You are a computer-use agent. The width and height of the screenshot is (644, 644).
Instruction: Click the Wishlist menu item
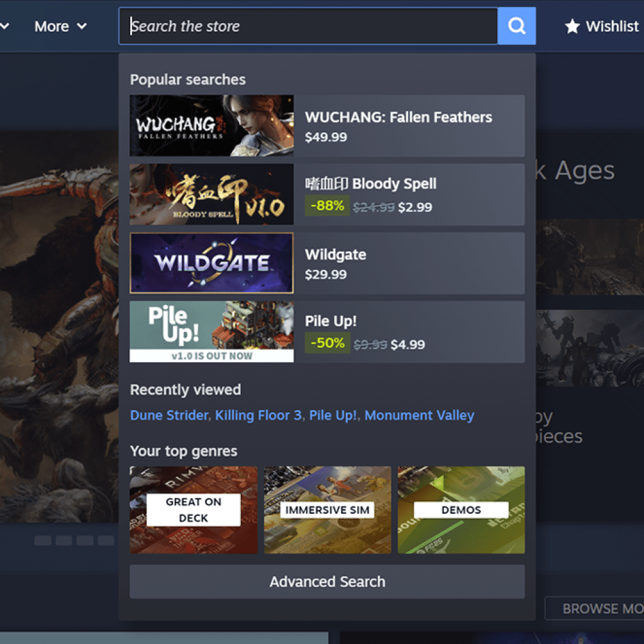602,26
